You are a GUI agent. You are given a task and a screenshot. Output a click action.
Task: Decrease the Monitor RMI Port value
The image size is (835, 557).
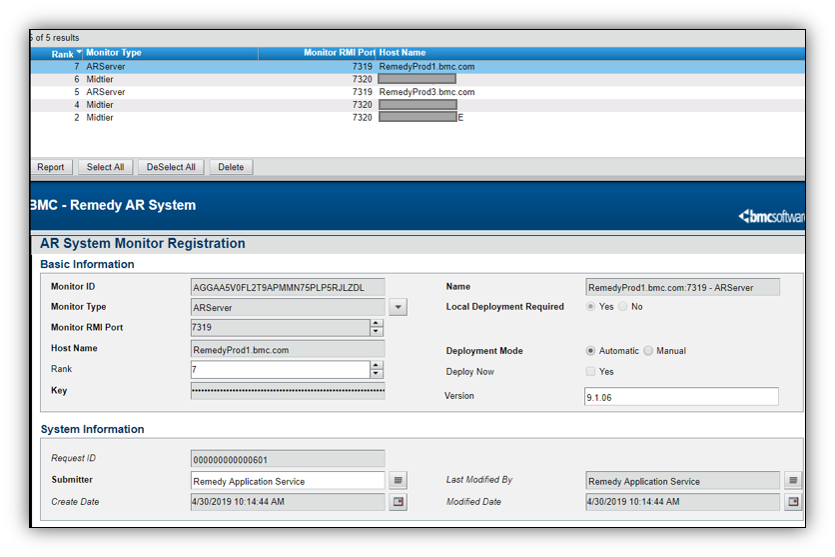point(376,331)
